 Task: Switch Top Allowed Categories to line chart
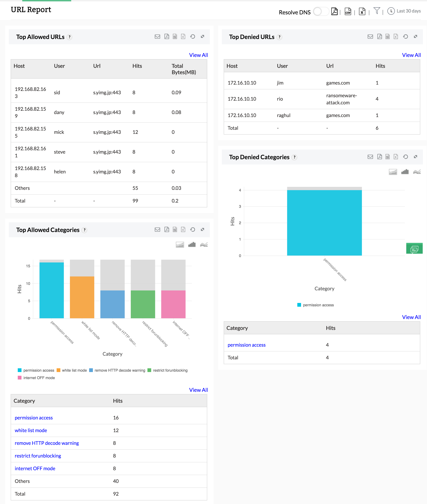(x=204, y=245)
